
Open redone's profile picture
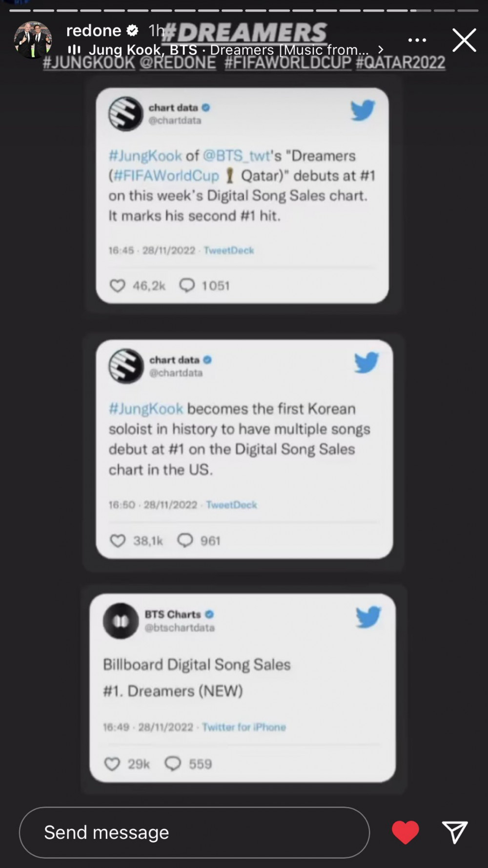(x=33, y=40)
